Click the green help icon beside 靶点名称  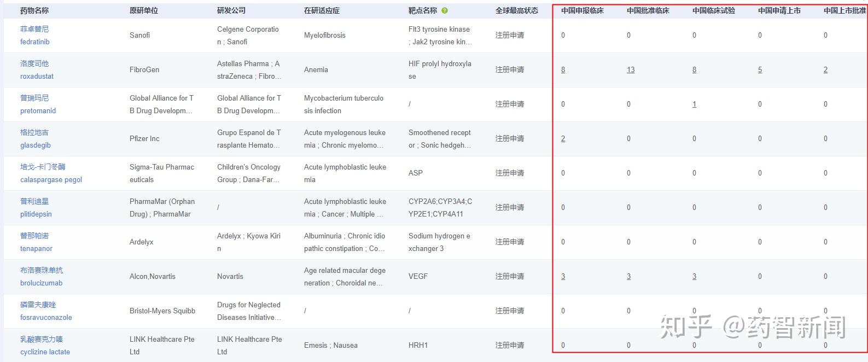(x=444, y=10)
